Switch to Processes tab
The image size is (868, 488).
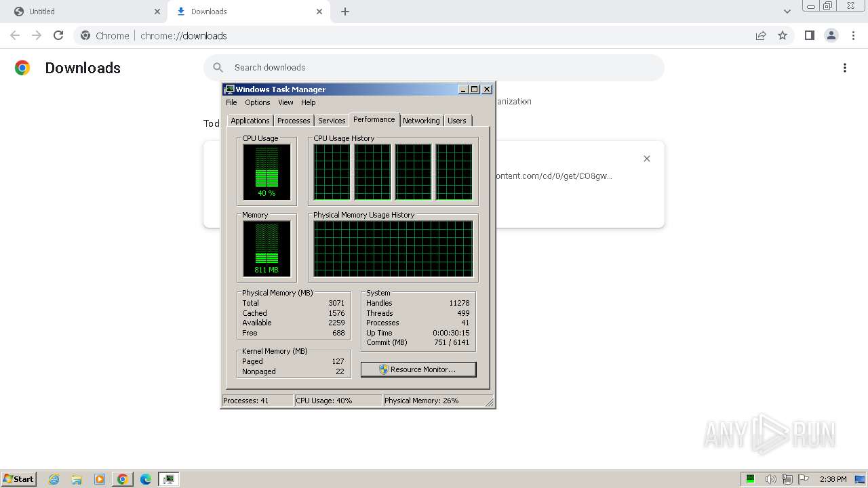pos(294,121)
